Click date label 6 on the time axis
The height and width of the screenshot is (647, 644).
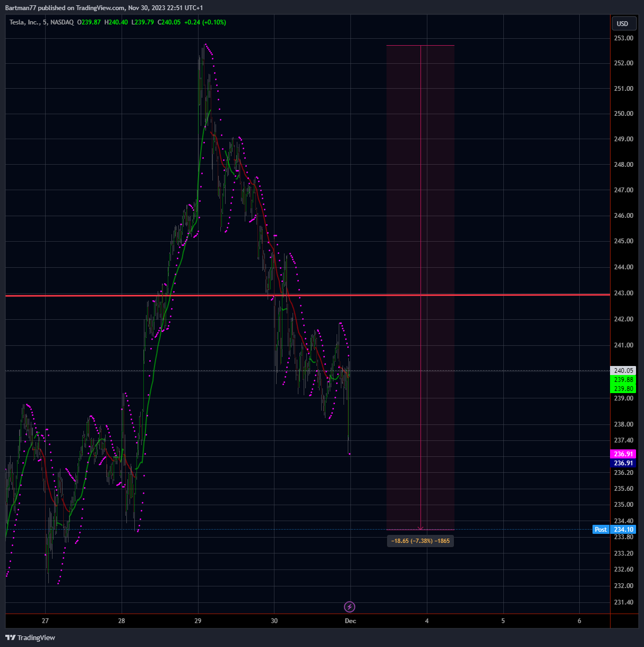[x=580, y=621]
